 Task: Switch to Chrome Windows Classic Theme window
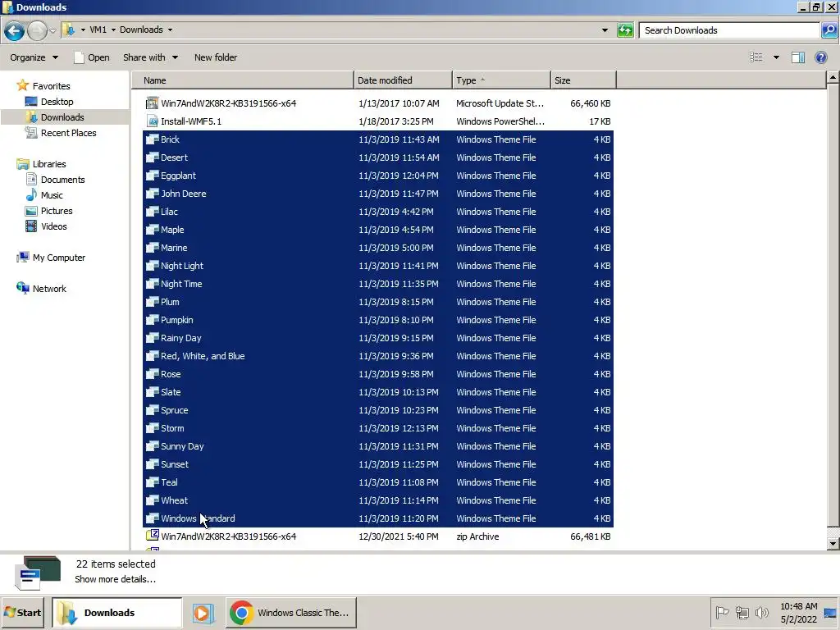point(291,612)
